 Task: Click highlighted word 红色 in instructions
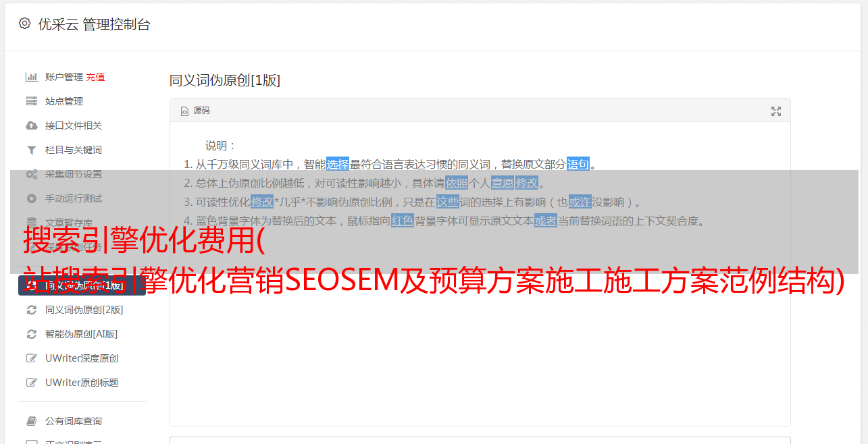(403, 221)
